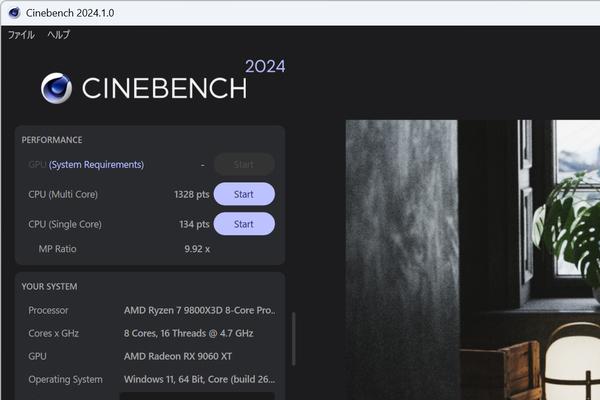The width and height of the screenshot is (600, 400).
Task: Click the Operating System label
Action: pos(65,379)
